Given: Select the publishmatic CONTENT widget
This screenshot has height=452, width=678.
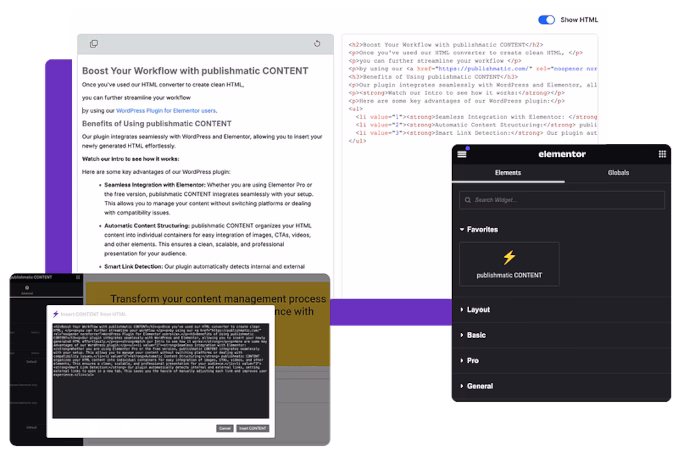Looking at the screenshot, I should [x=509, y=264].
